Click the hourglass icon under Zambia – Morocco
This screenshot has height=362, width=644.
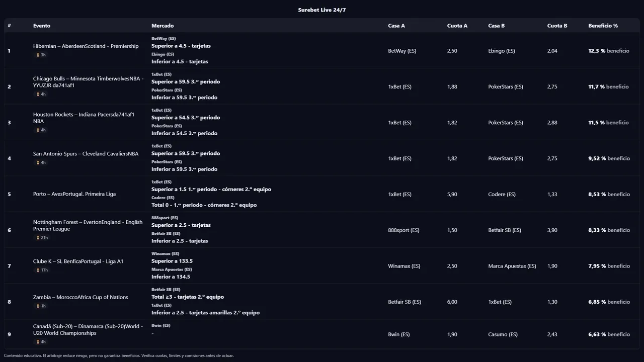pyautogui.click(x=38, y=306)
